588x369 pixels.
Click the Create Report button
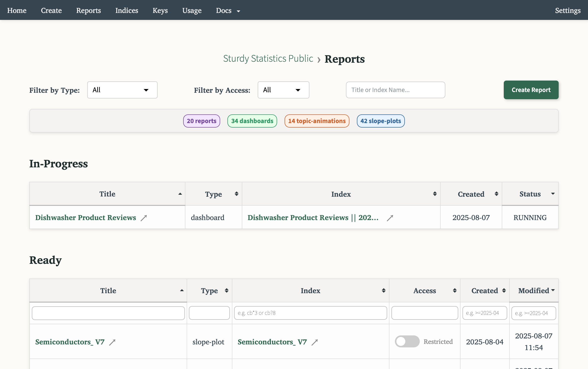pos(531,90)
